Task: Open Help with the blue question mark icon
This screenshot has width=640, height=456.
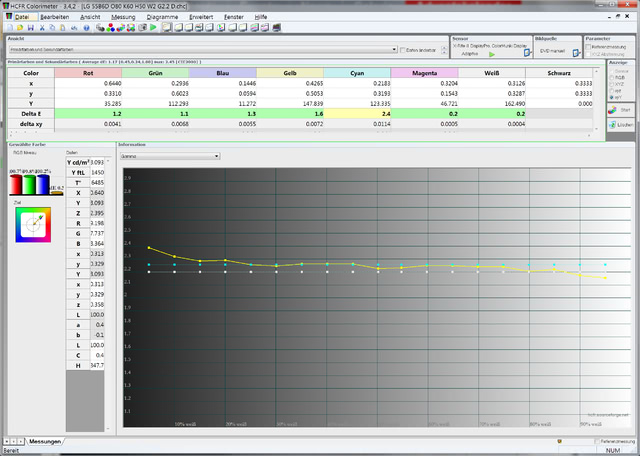Action: [x=87, y=28]
